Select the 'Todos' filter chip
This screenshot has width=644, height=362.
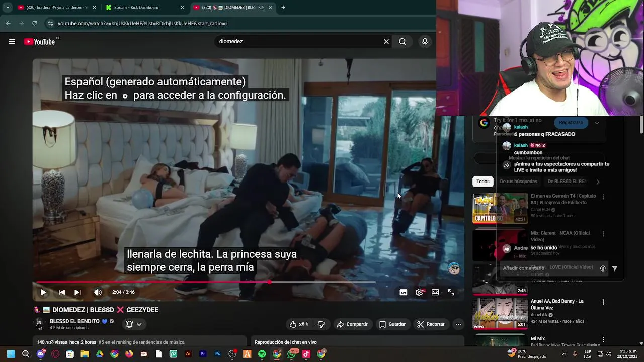483,182
